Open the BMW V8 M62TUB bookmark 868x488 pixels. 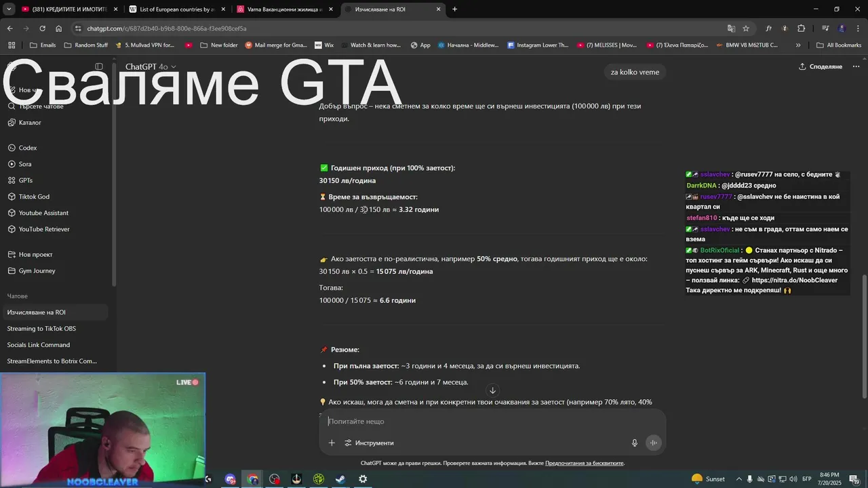tap(746, 45)
